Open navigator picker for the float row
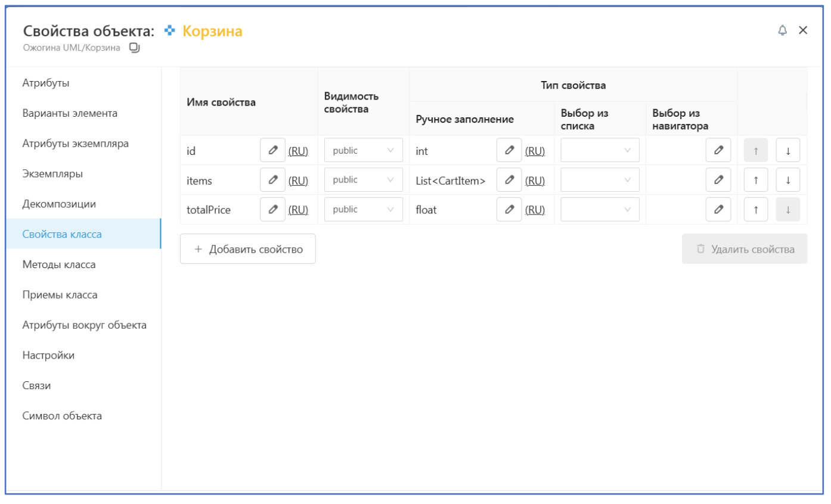Viewport: 831px width, 504px height. tap(718, 210)
